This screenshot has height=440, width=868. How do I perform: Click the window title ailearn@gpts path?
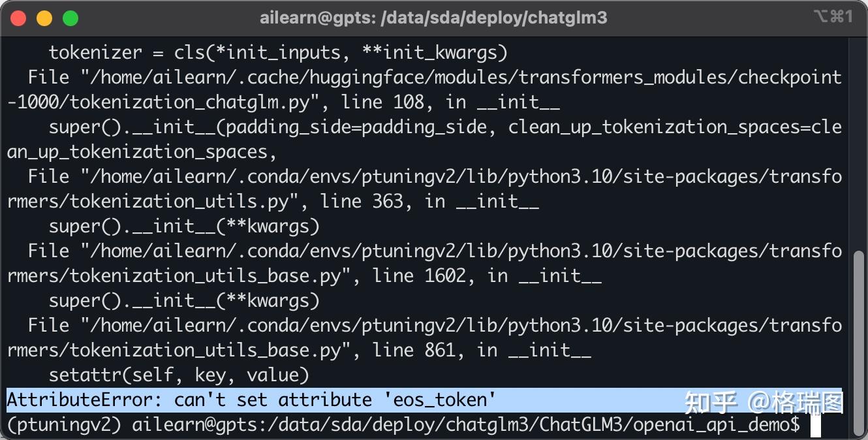coord(433,18)
